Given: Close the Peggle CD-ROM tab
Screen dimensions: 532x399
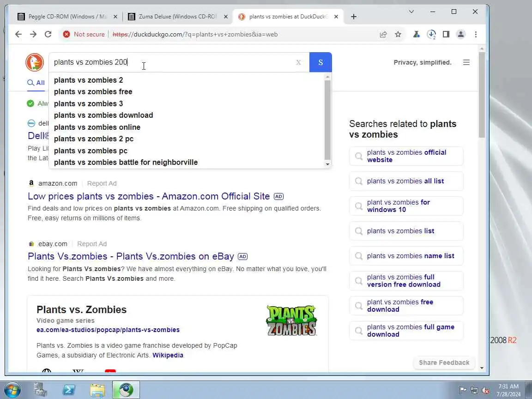Looking at the screenshot, I should [x=115, y=17].
